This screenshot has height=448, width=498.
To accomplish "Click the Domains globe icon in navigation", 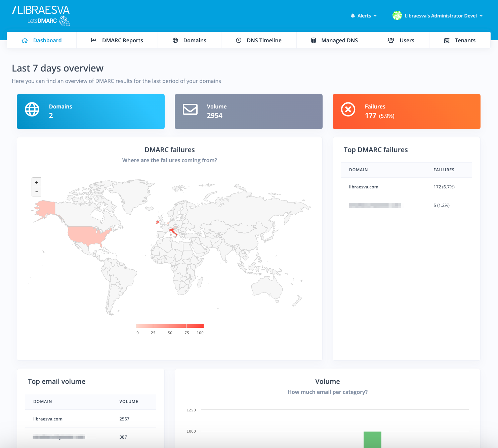I will point(175,40).
